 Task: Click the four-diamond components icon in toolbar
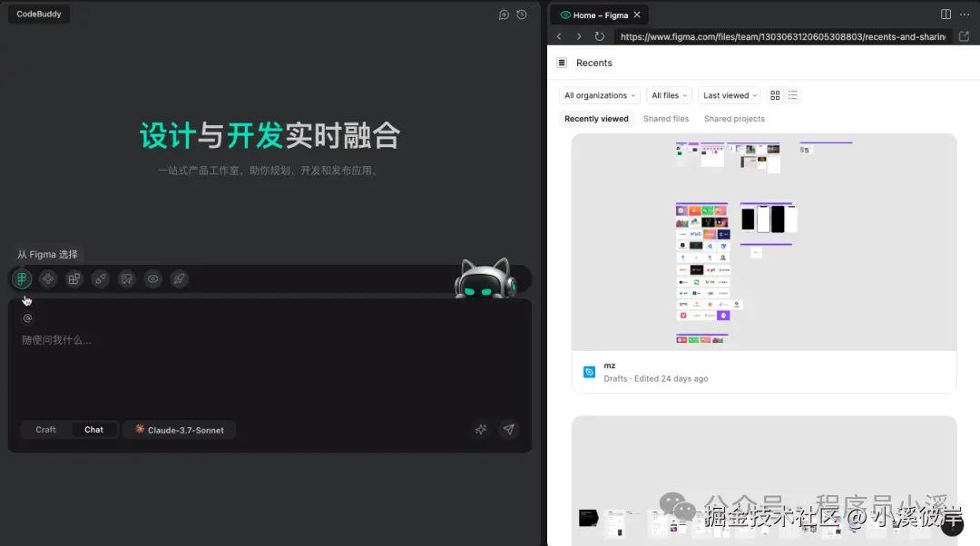48,278
